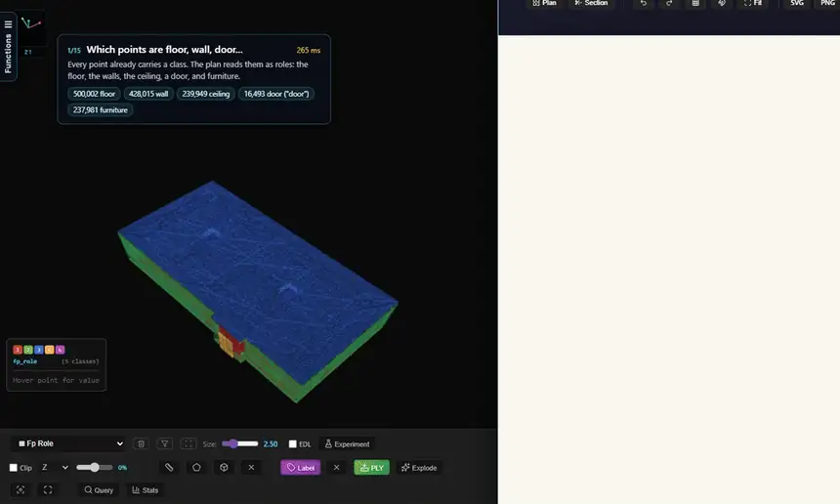Click the 2.50 size value

point(271,444)
